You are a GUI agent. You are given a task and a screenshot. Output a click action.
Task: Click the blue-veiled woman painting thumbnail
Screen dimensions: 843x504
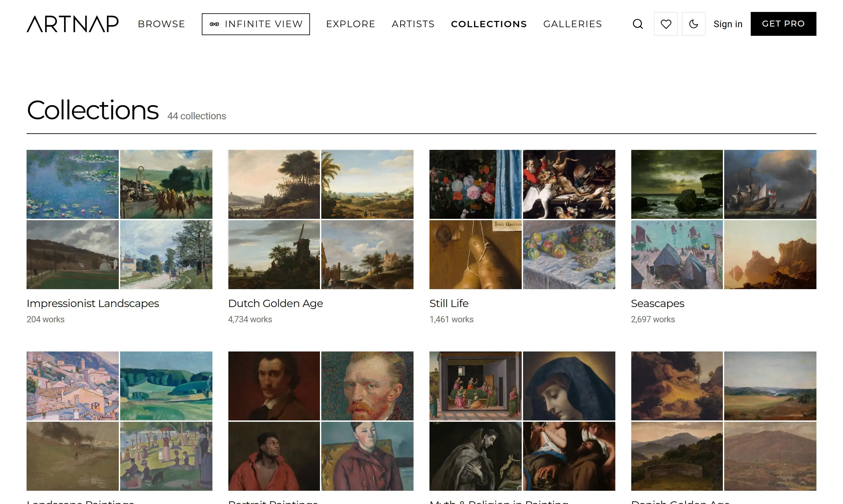pyautogui.click(x=569, y=386)
